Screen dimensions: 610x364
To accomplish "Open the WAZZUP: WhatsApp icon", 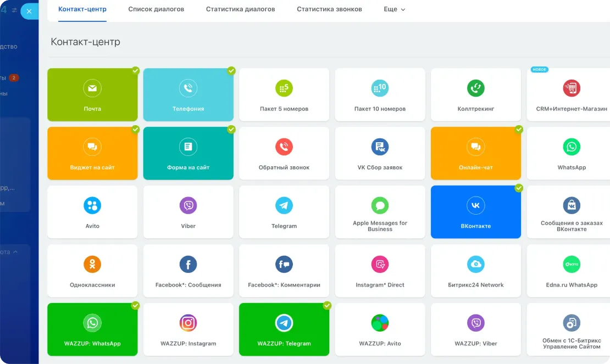I will tap(92, 323).
